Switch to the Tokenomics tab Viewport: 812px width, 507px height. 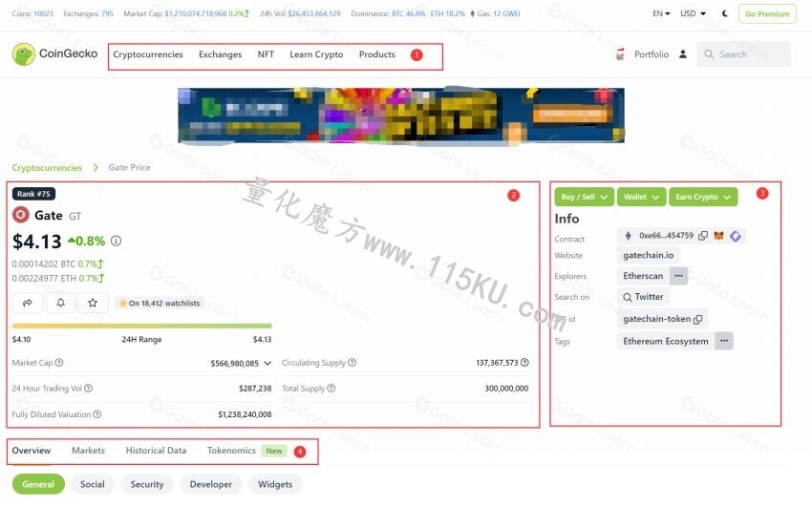[231, 450]
